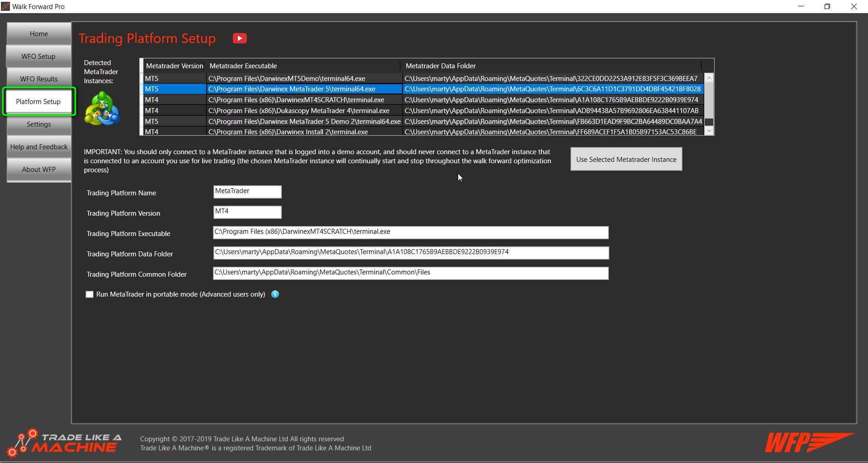This screenshot has height=463, width=868.
Task: Select the Platform Setup tab
Action: (x=39, y=101)
